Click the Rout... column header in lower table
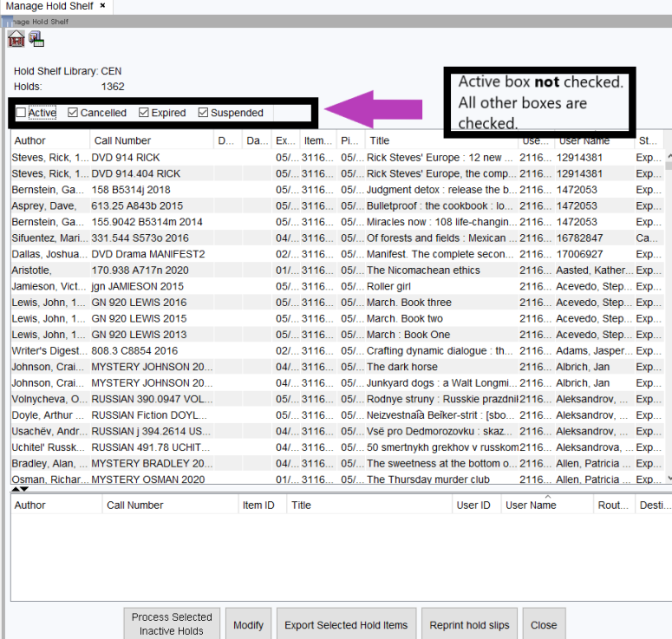Image resolution: width=672 pixels, height=639 pixels. [614, 505]
